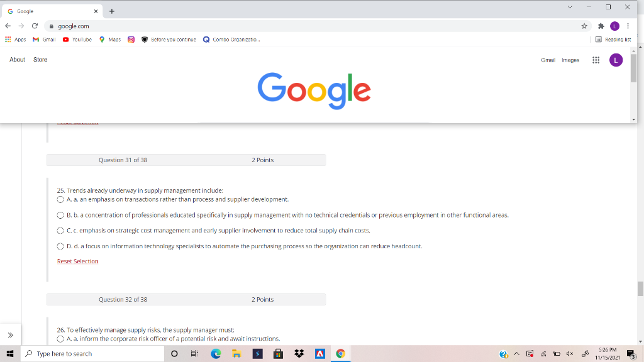The width and height of the screenshot is (644, 362).
Task: Choose option D for question 25
Action: click(60, 246)
